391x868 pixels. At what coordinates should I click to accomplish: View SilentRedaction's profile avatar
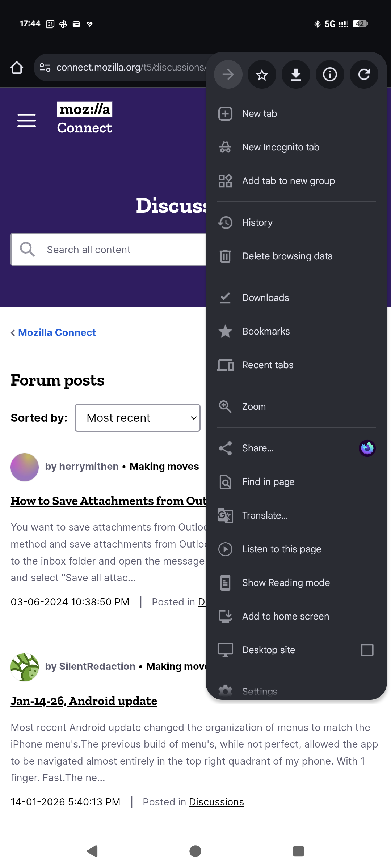click(25, 667)
